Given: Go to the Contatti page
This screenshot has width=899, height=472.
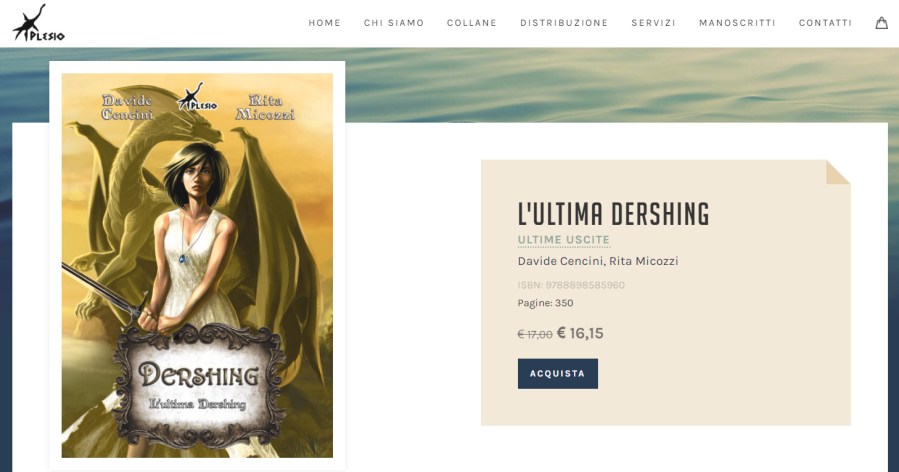Looking at the screenshot, I should [826, 23].
